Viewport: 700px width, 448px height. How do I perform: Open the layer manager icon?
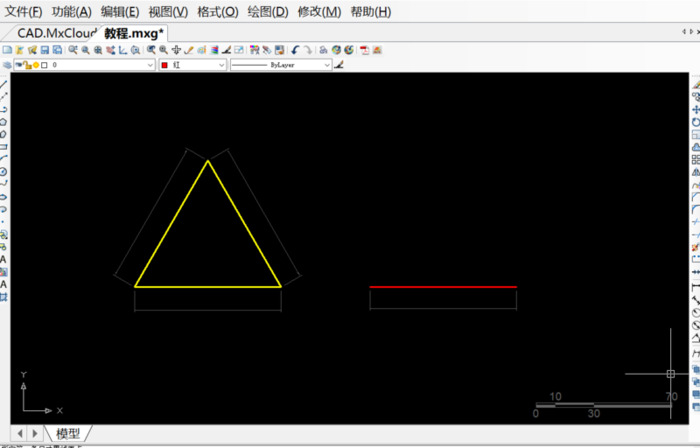(7, 65)
